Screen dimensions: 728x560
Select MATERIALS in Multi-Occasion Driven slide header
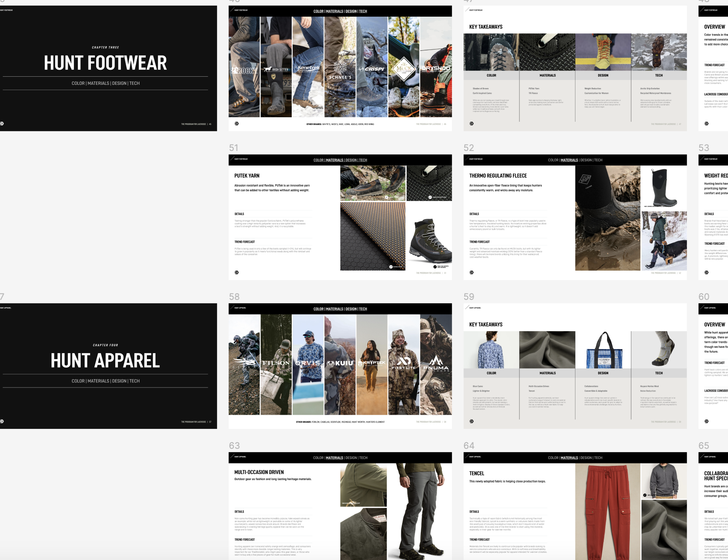point(334,458)
